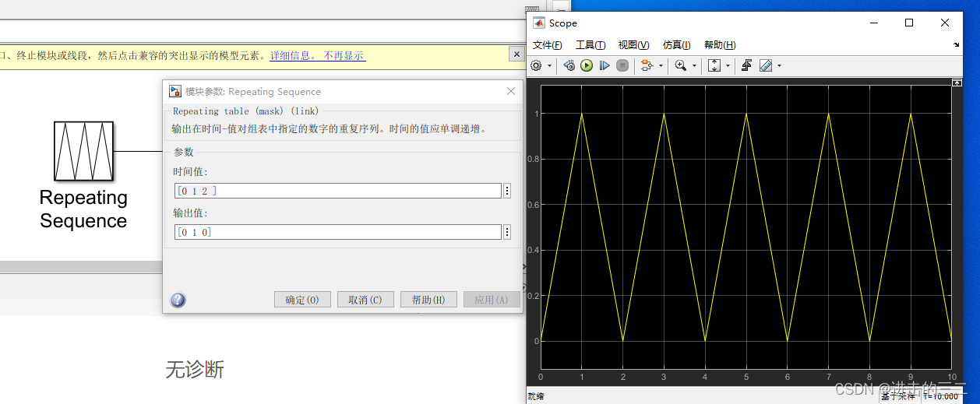Click the 详细信息 link in yellow banner
This screenshot has height=404, width=980.
tap(294, 56)
